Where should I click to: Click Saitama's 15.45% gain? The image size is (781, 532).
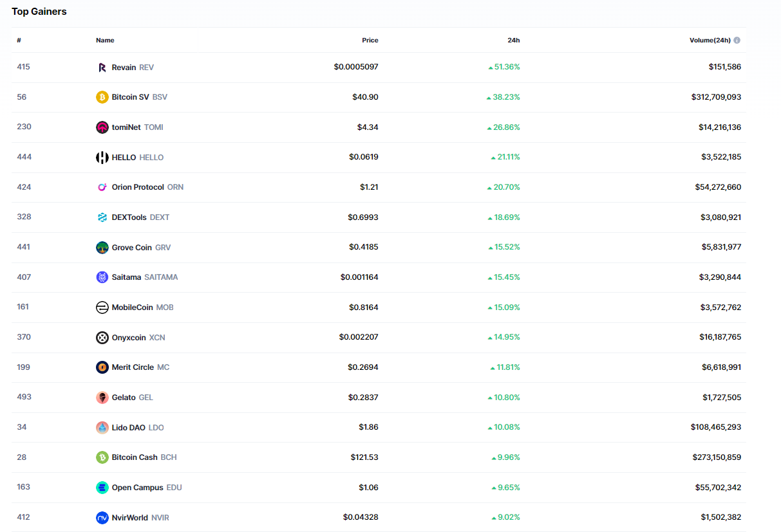[503, 277]
